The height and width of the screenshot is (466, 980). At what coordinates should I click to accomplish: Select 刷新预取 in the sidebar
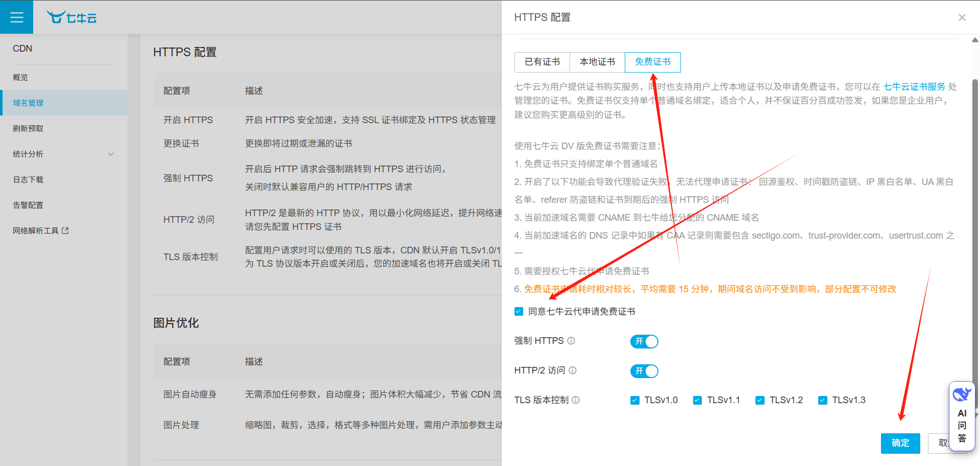pos(28,129)
